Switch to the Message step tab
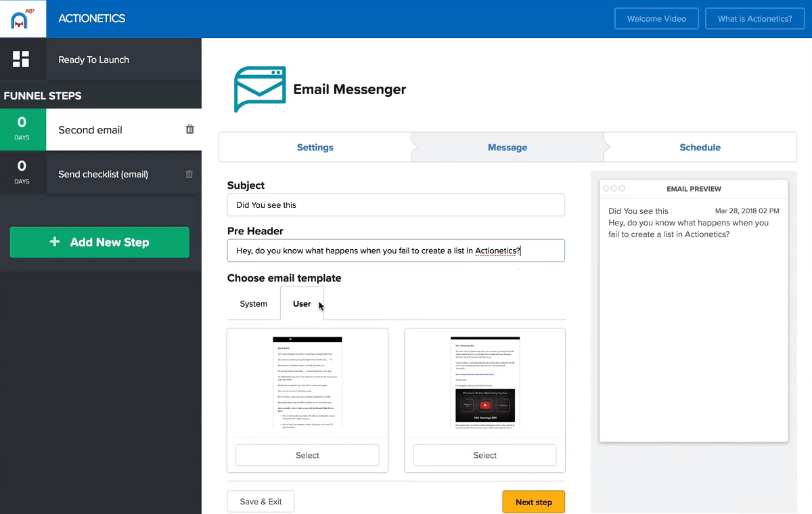 [x=507, y=148]
